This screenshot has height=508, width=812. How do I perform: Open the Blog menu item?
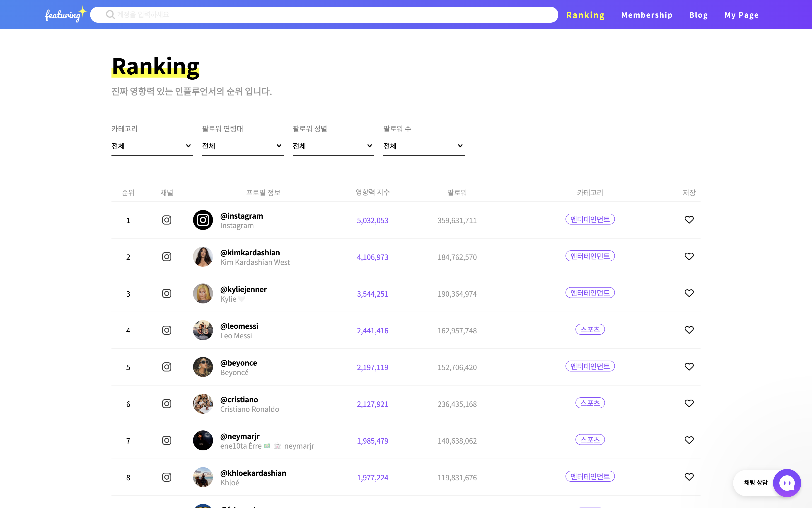coord(698,15)
